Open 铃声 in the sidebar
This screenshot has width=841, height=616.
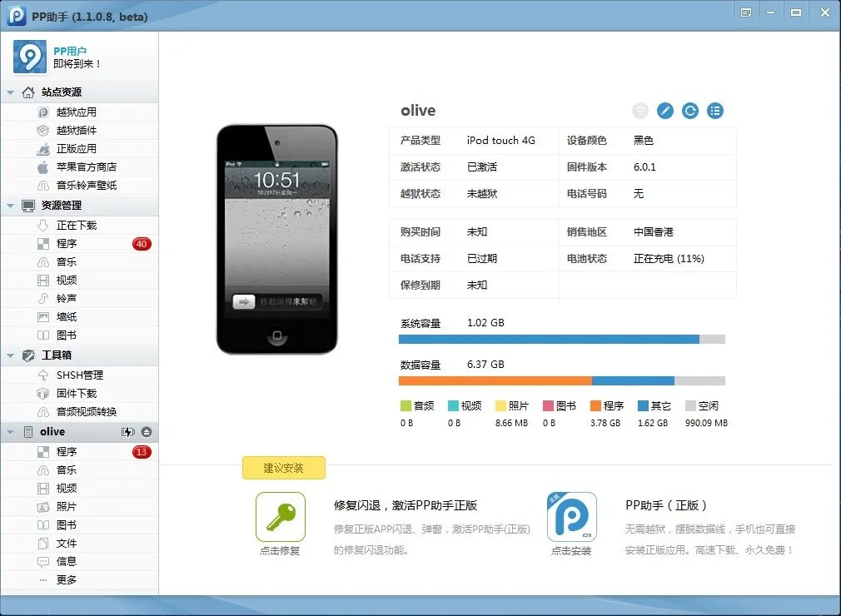(x=79, y=298)
